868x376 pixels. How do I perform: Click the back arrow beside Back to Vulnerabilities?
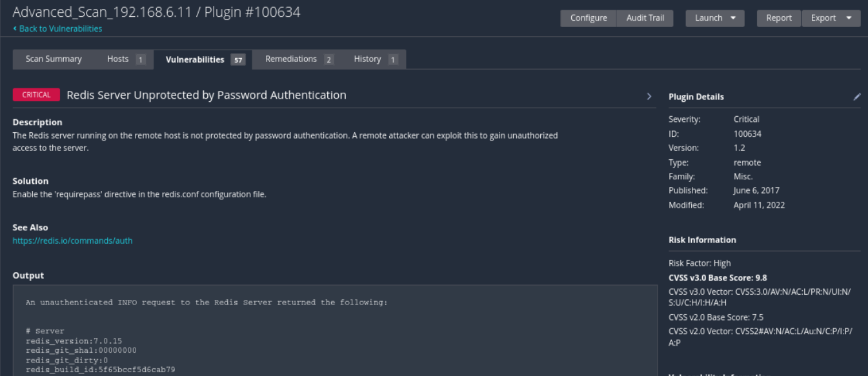(15, 29)
